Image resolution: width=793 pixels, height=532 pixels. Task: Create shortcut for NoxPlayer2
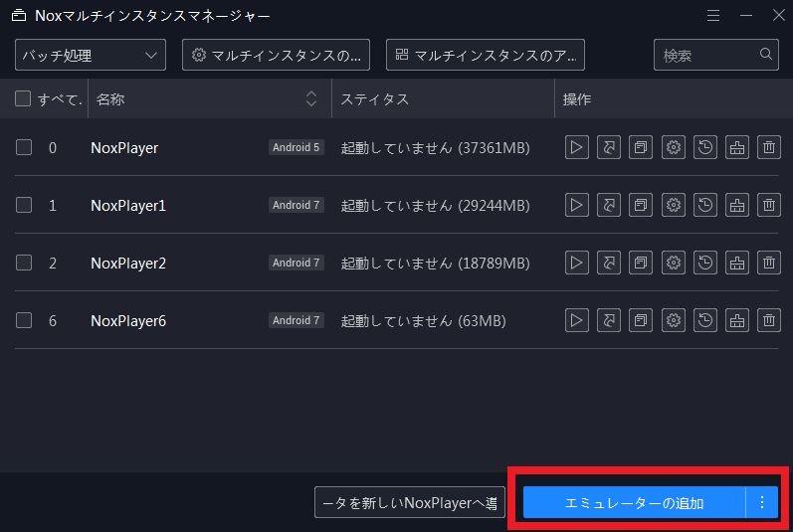[x=608, y=263]
